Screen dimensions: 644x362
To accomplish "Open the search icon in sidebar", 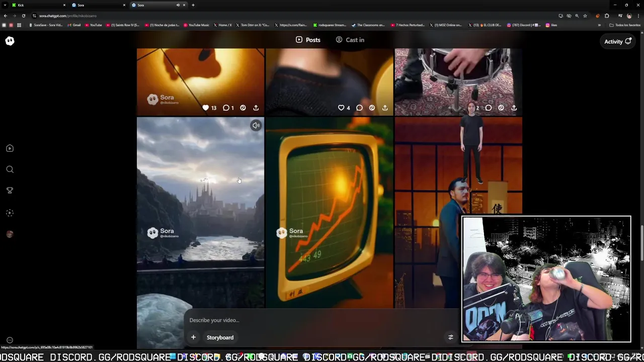I will [x=10, y=169].
